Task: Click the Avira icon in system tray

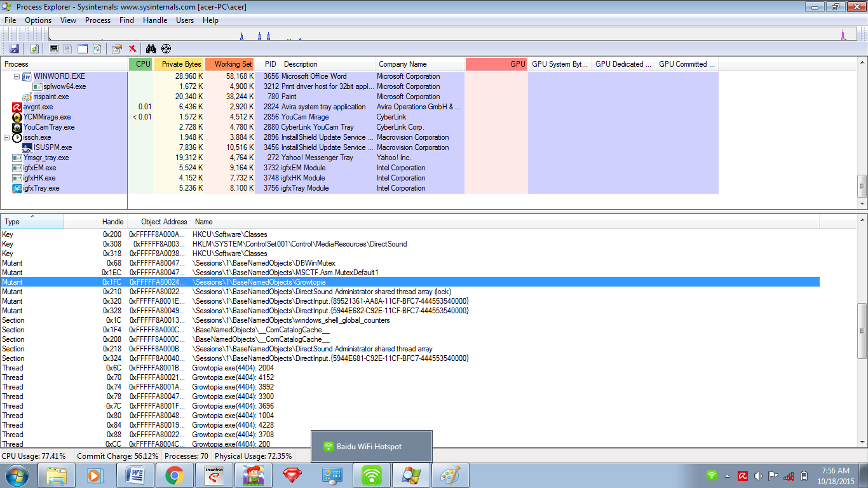Action: click(742, 475)
